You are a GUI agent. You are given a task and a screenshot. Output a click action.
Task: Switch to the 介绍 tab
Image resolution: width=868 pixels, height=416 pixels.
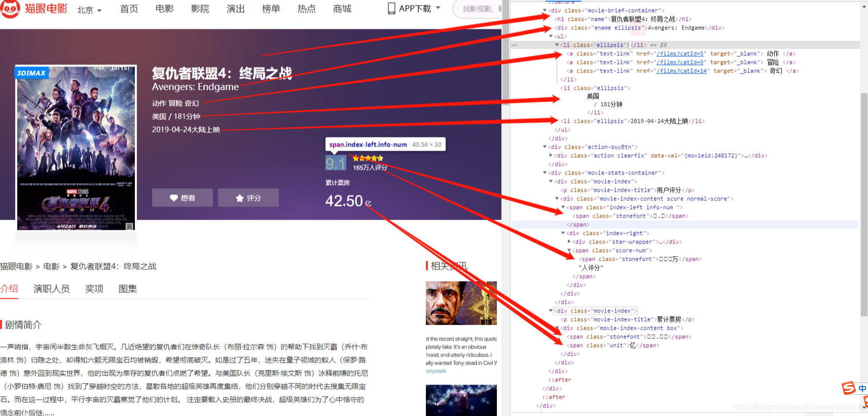(9, 289)
